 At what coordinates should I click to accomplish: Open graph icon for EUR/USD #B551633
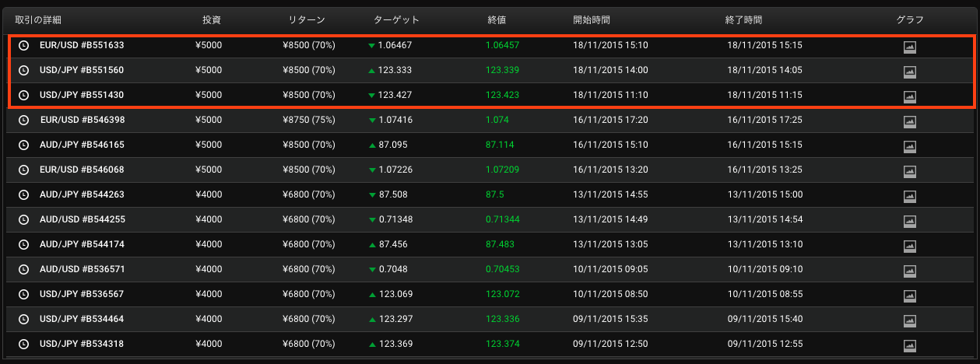pyautogui.click(x=909, y=47)
